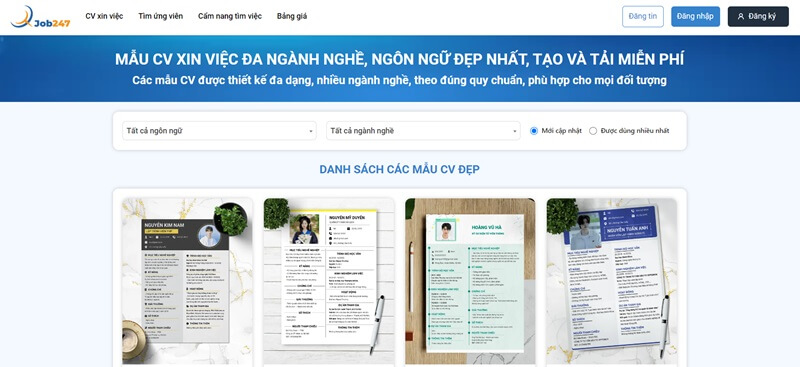Open the Nguyễn Mỹ Duyên CV template
The image size is (800, 367).
[x=329, y=281]
